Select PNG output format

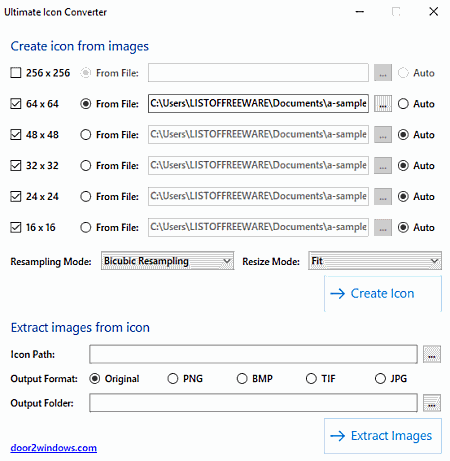point(173,379)
